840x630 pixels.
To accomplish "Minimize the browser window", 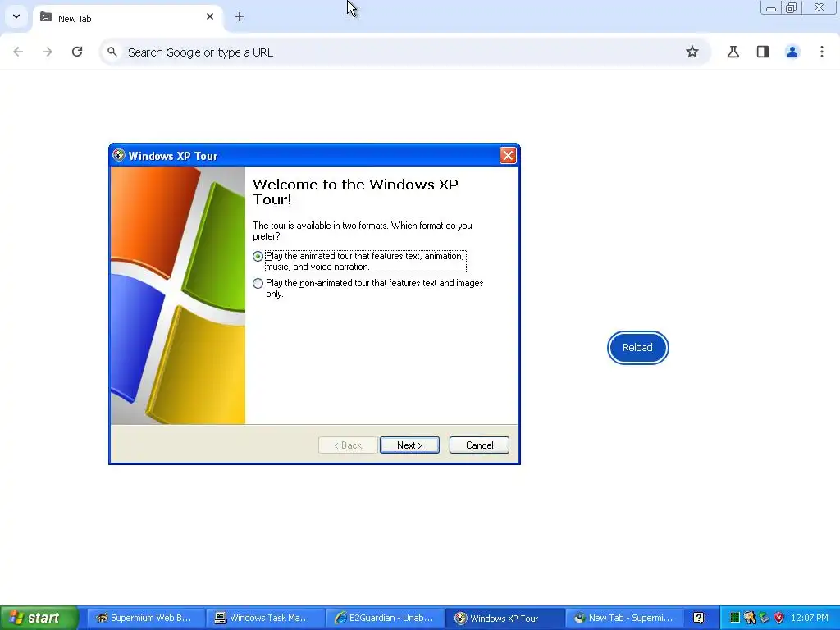I will point(771,7).
